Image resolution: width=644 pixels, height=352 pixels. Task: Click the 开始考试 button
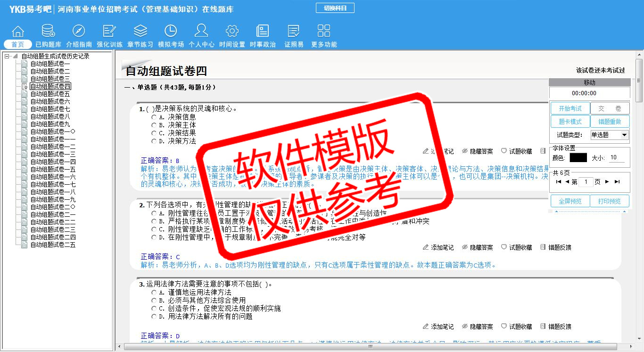click(570, 108)
